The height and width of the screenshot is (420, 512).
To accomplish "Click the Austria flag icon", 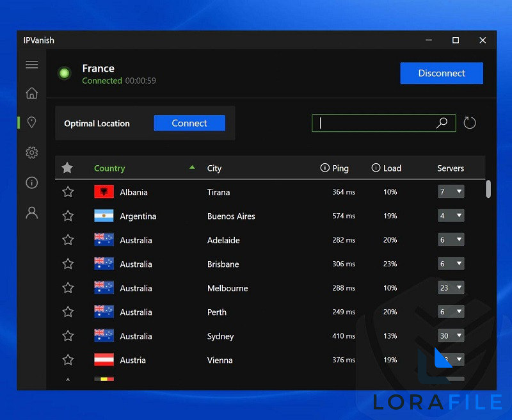I will [x=104, y=360].
